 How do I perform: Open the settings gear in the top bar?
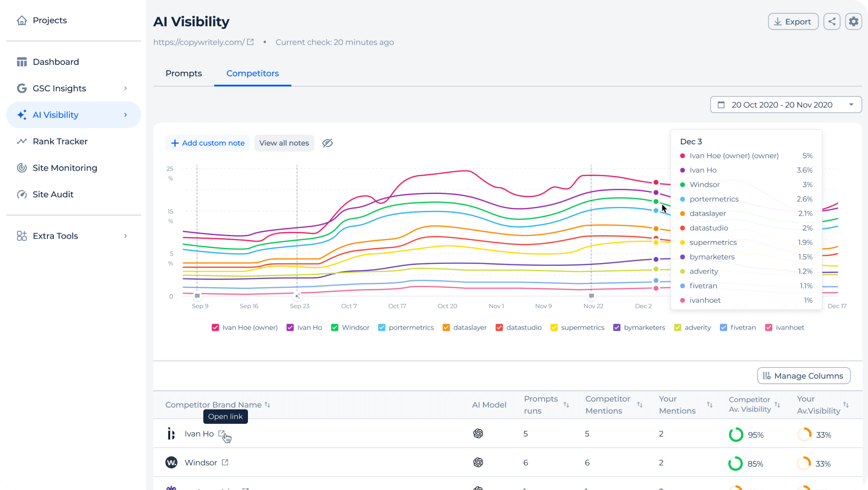pyautogui.click(x=853, y=21)
